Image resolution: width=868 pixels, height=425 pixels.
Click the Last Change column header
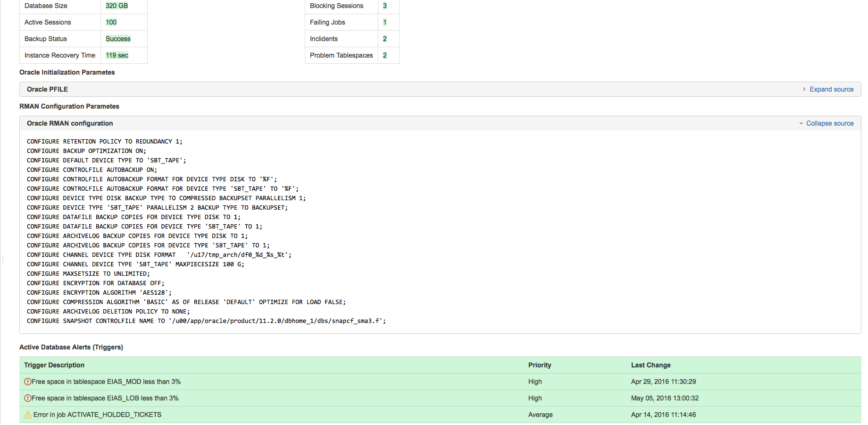pyautogui.click(x=651, y=365)
